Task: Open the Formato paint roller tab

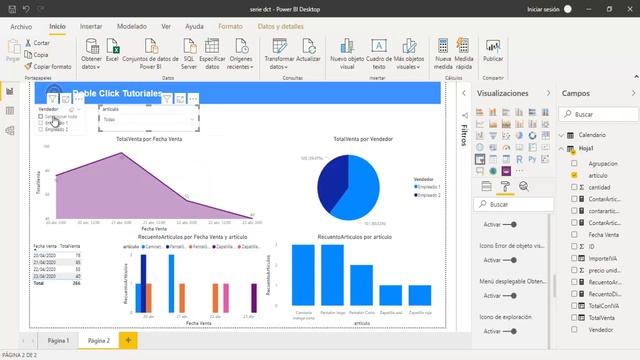Action: pos(505,186)
